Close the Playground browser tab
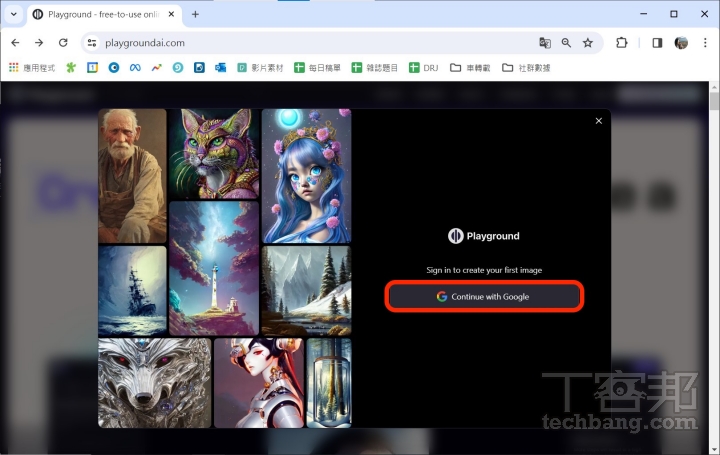Screen dimensions: 720x455 171,14
